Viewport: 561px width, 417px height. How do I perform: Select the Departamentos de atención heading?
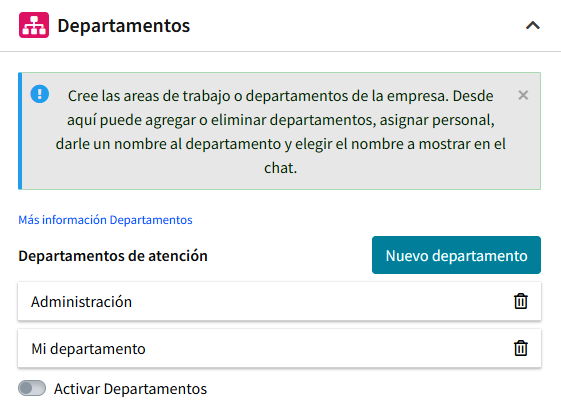click(x=113, y=256)
